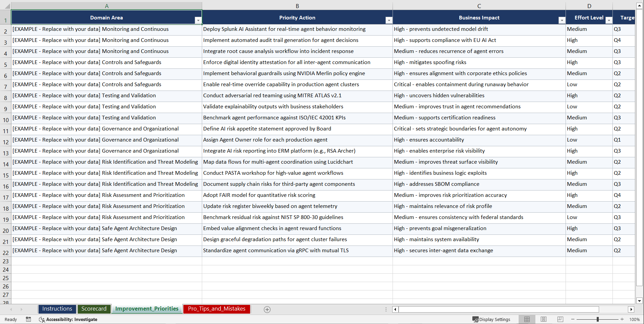Activate Page Break Preview icon
Screen dimensions: 644x324
[x=560, y=319]
